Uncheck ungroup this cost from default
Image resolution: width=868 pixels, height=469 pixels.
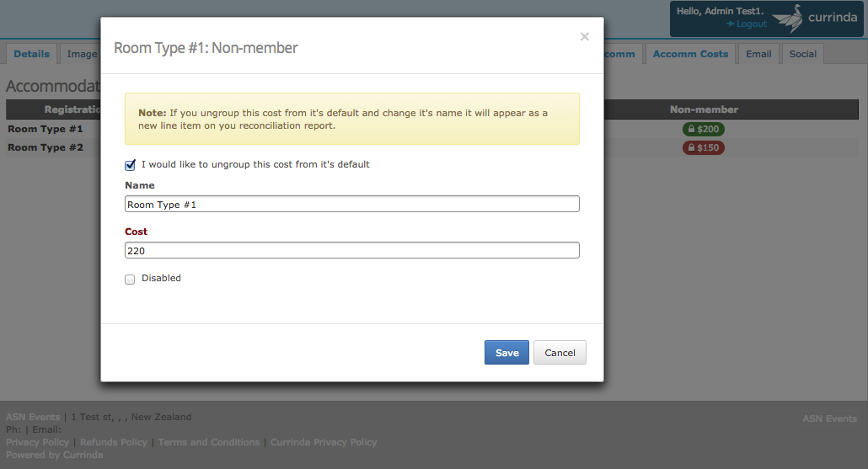click(130, 165)
